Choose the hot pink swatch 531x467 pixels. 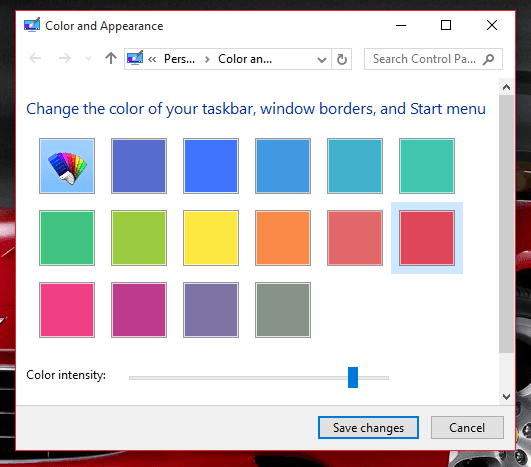(x=67, y=310)
